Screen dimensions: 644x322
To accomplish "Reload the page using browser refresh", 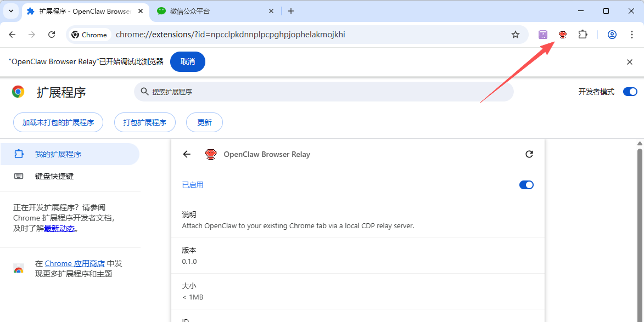I will [x=52, y=35].
